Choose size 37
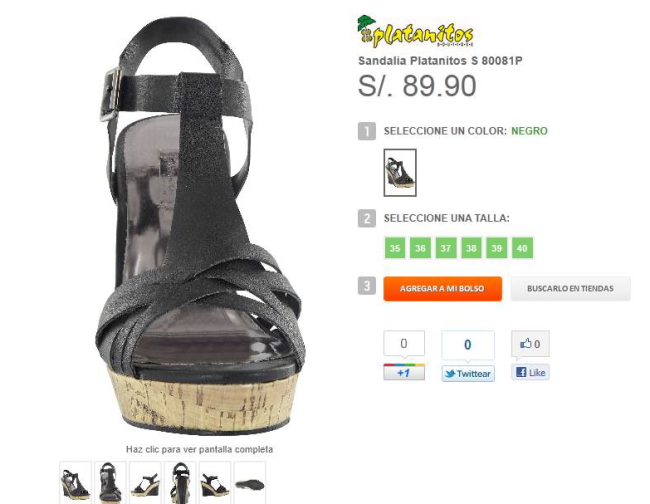650x504 pixels. point(446,248)
